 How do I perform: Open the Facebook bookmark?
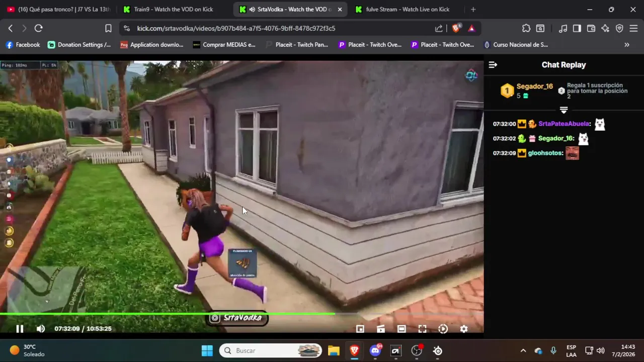(x=23, y=45)
